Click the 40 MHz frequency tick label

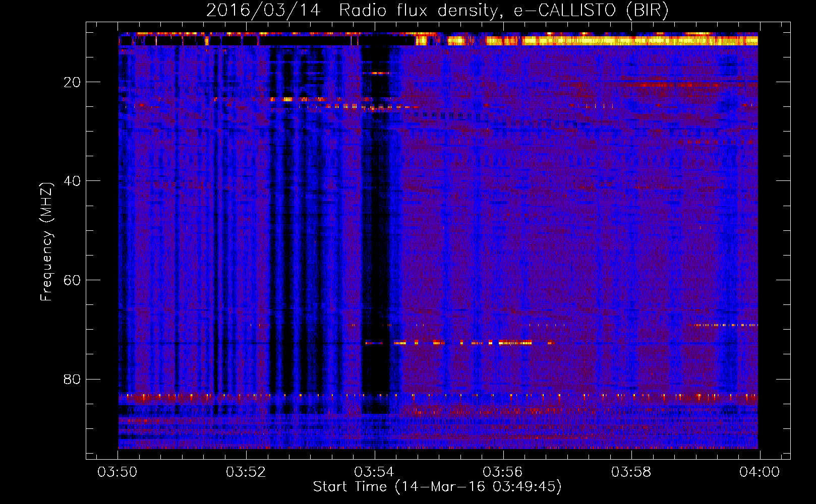pyautogui.click(x=72, y=181)
